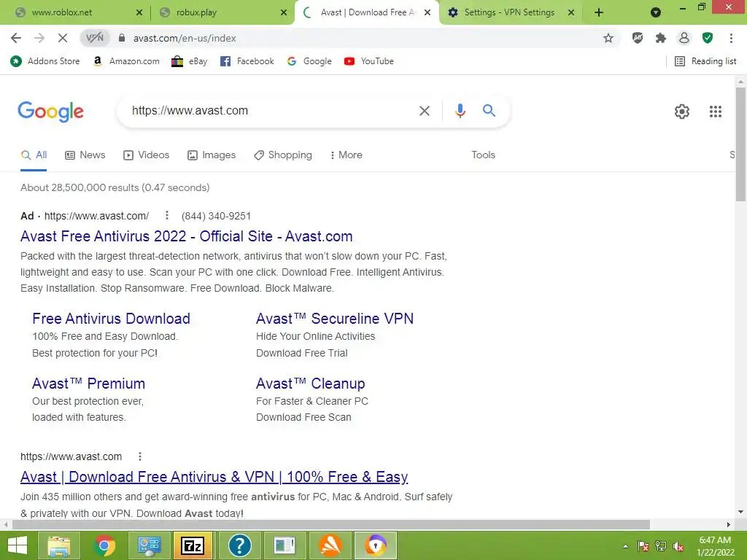Image resolution: width=747 pixels, height=560 pixels.
Task: Select the All results tab
Action: 34,155
